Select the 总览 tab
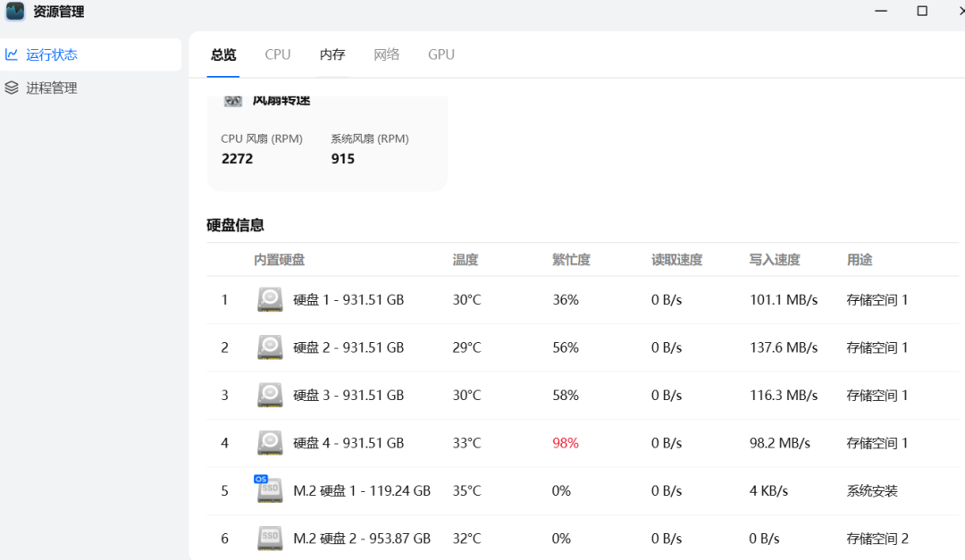Image resolution: width=965 pixels, height=560 pixels. click(x=222, y=54)
